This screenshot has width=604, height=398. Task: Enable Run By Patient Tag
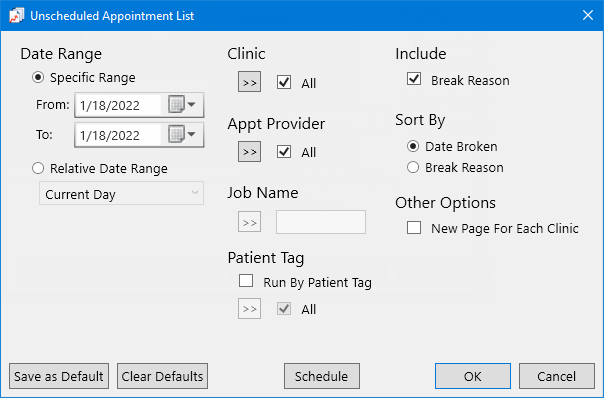(246, 281)
